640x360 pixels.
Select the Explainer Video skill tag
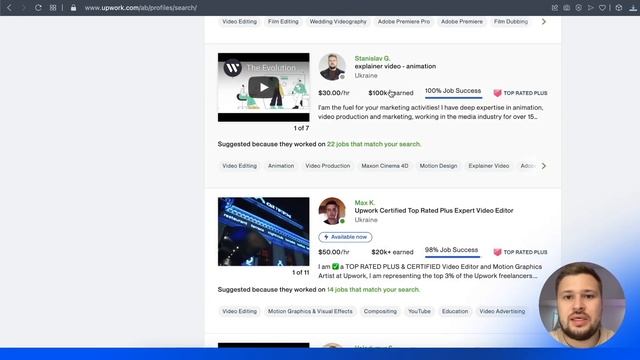click(489, 166)
